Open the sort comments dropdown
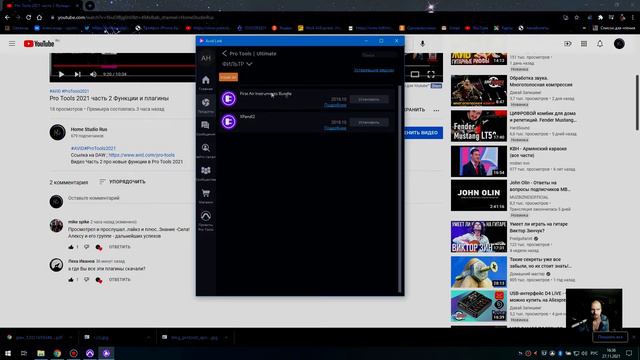640x360 pixels. pos(122,182)
